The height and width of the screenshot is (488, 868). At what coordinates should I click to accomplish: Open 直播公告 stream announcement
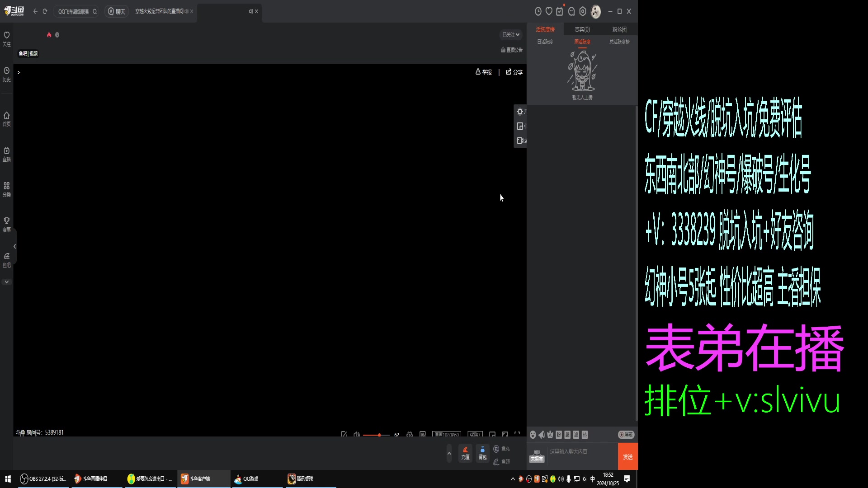pos(512,50)
